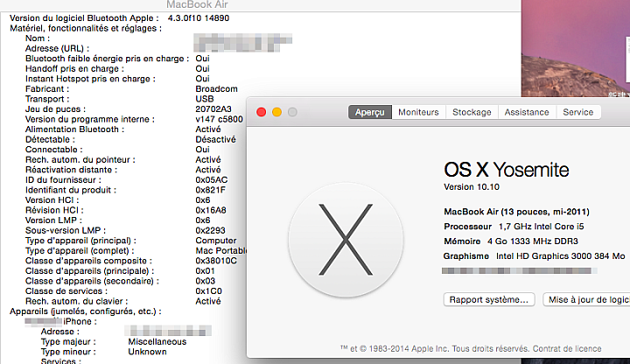Click the Version 10.10 text
630x364 pixels.
[x=472, y=187]
